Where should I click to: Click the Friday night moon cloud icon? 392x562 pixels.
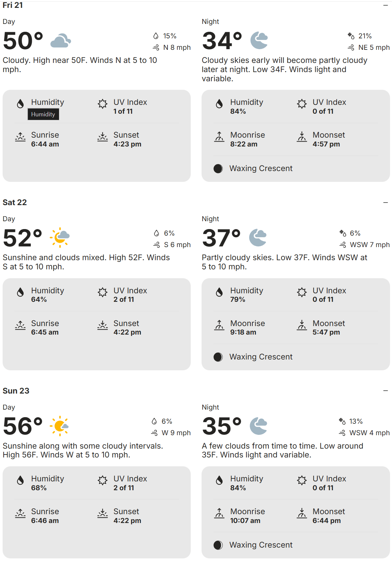(259, 40)
